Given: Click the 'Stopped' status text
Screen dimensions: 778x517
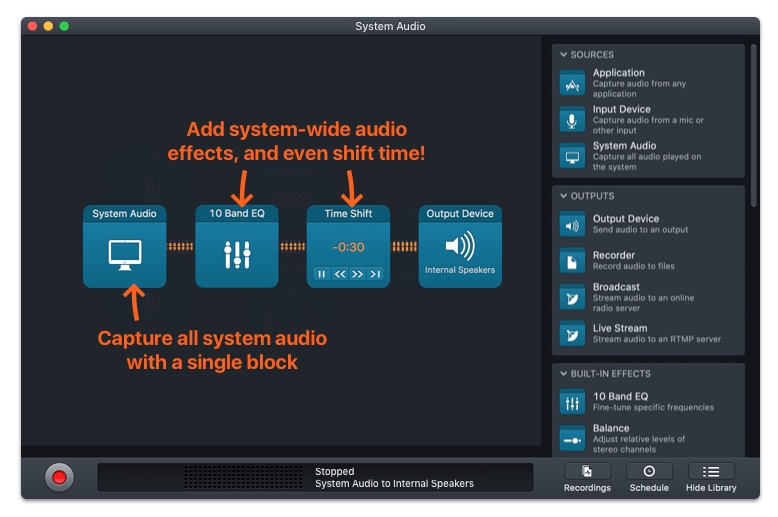Looking at the screenshot, I should tap(334, 471).
